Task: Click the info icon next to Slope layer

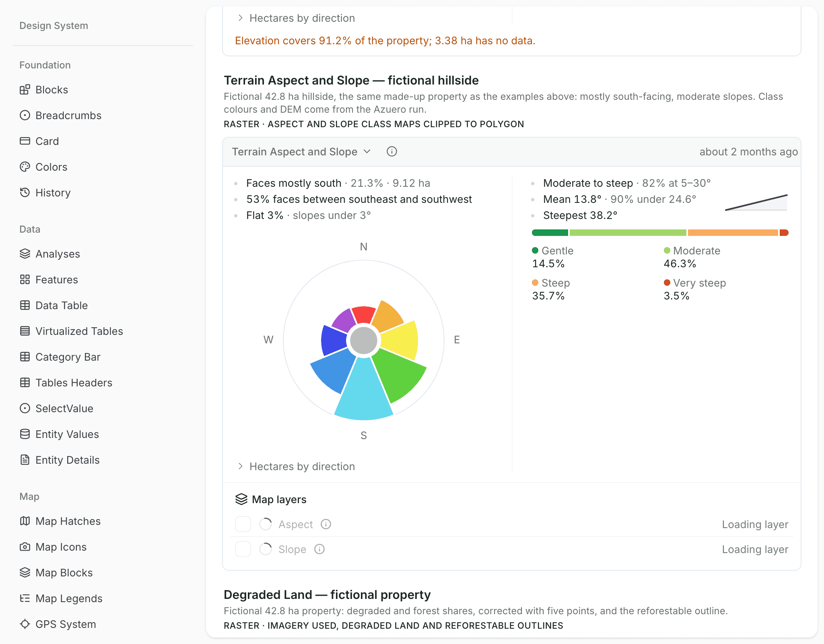Action: 319,549
